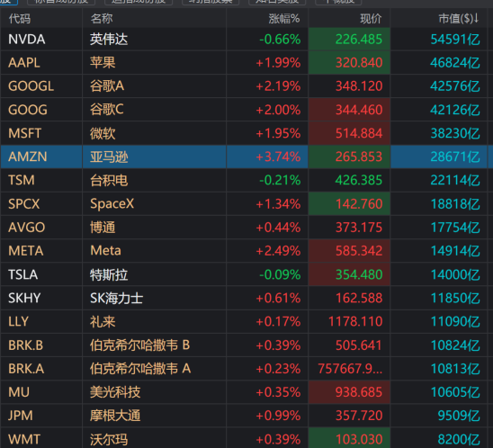This screenshot has width=493, height=448.
Task: Select the GOOGL stock code
Action: (31, 86)
